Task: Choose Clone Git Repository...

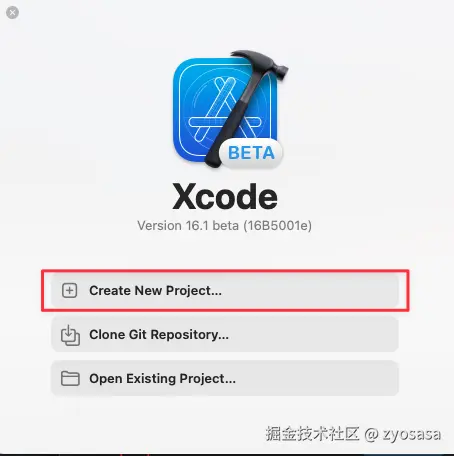Action: click(225, 334)
